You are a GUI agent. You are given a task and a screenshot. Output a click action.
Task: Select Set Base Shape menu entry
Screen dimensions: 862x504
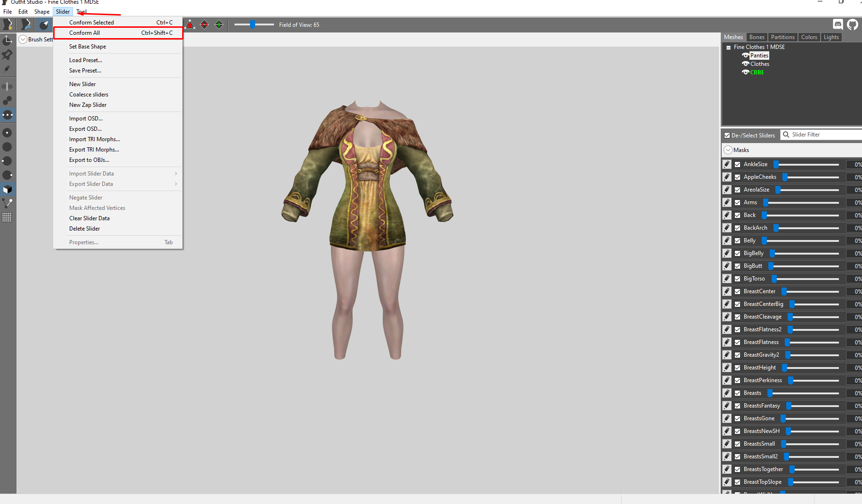pos(118,47)
